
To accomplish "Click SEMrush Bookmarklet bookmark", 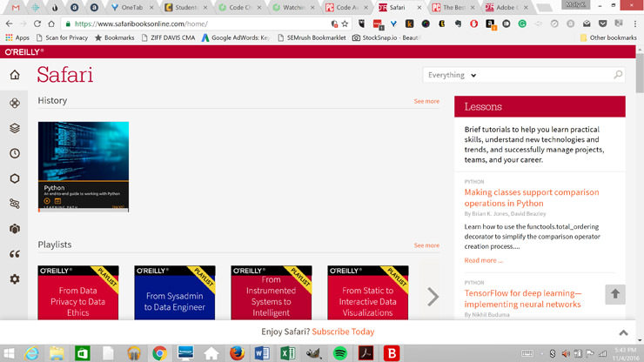I will click(312, 37).
